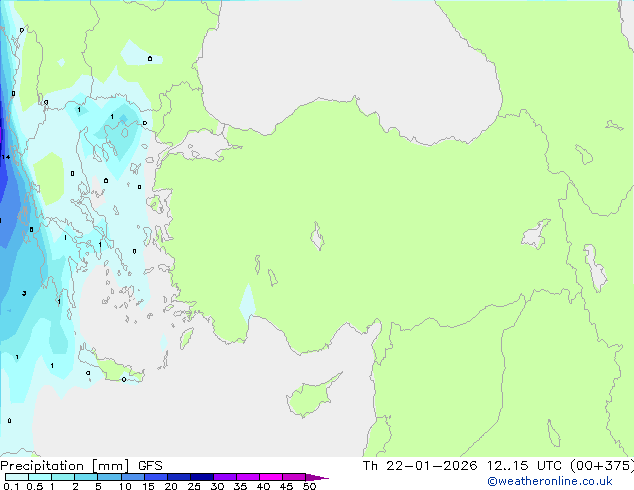
Task: Click the '0.1' legend scale label
Action: click(11, 486)
